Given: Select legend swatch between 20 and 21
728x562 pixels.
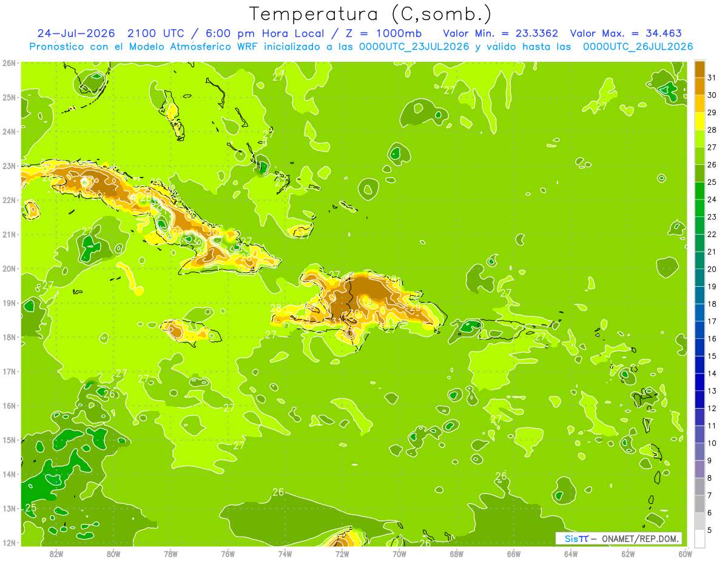Looking at the screenshot, I should tap(699, 261).
